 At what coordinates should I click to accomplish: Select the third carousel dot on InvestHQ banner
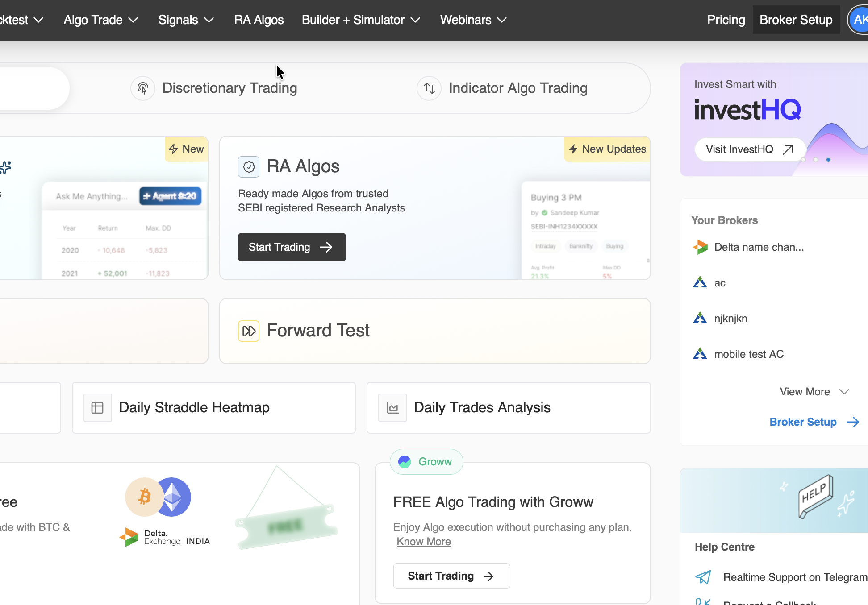tap(828, 160)
